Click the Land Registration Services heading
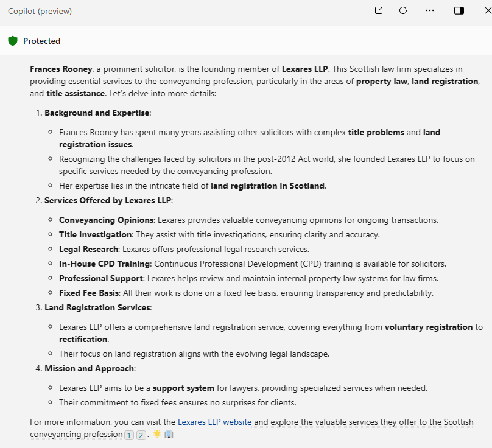 pyautogui.click(x=97, y=307)
